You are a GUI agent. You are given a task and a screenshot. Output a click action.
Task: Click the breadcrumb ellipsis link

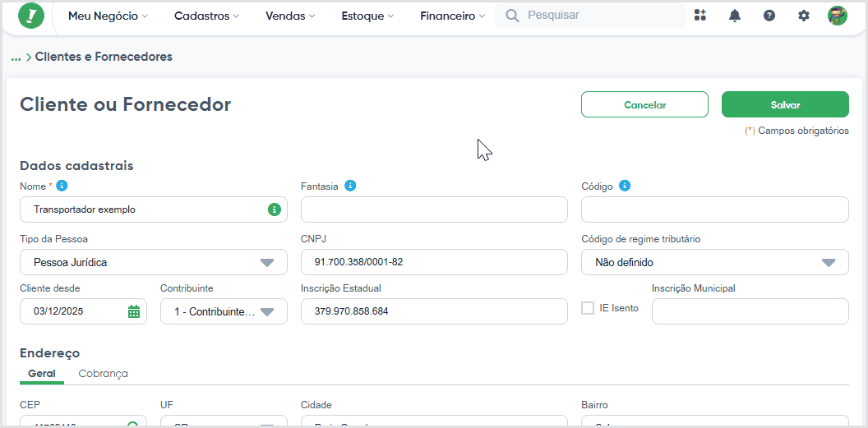click(x=16, y=57)
